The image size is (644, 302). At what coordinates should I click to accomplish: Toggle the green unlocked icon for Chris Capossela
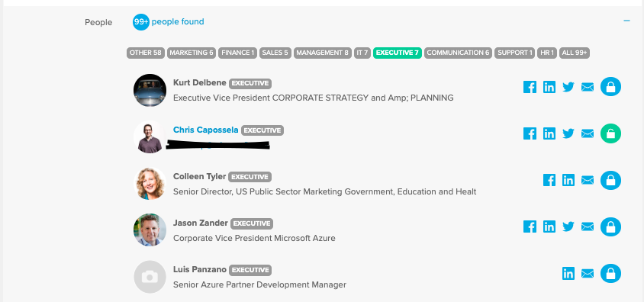coord(610,133)
